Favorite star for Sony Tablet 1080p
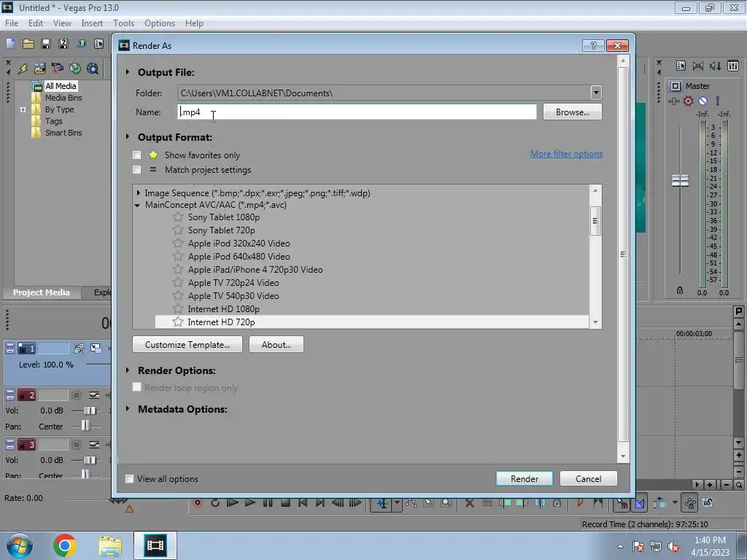 point(178,217)
